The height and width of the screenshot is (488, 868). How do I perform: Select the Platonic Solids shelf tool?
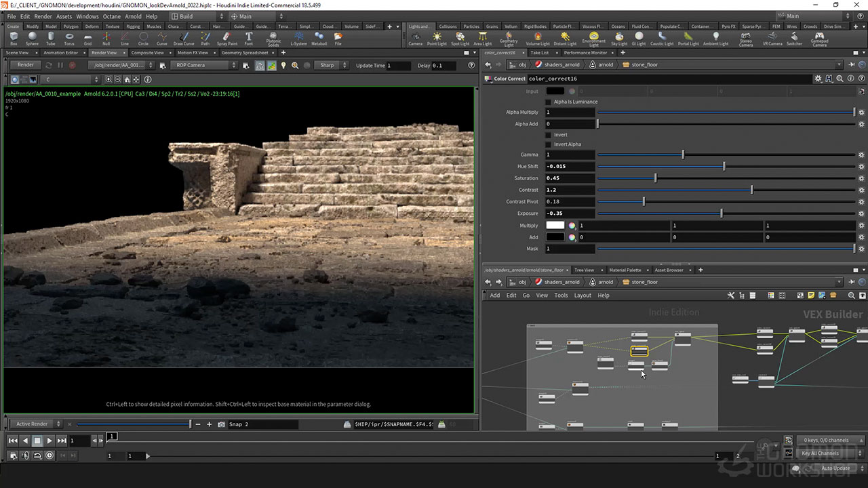pyautogui.click(x=273, y=39)
